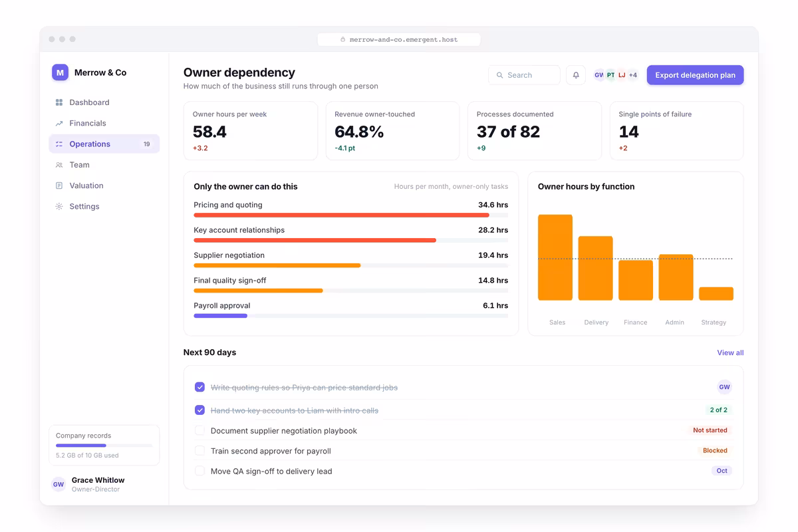Screen dimensions: 798x532
Task: Click 'Train second approver for payroll' text
Action: pyautogui.click(x=271, y=451)
